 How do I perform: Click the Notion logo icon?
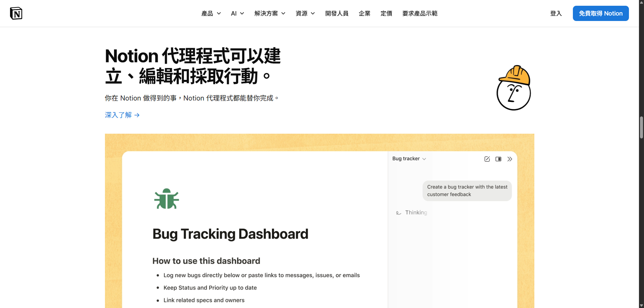pyautogui.click(x=16, y=13)
